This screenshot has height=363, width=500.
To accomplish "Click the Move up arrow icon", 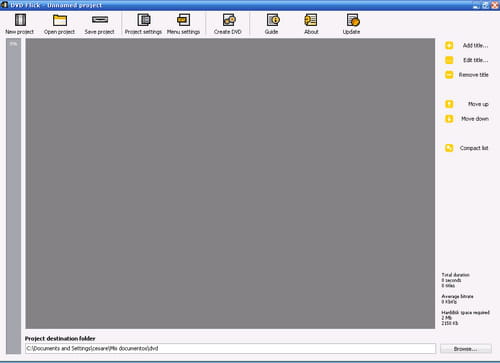I will 449,104.
